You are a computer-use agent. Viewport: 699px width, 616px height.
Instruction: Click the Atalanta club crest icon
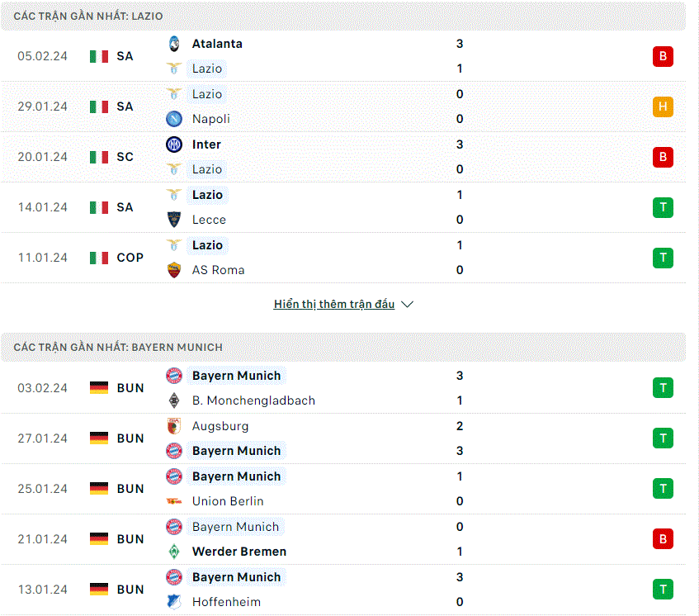(x=174, y=44)
